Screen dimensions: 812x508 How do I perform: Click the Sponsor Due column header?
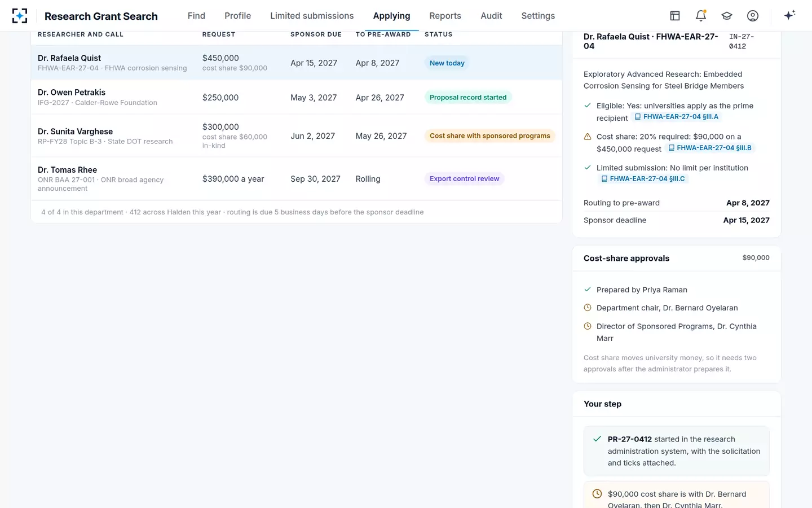(x=316, y=34)
